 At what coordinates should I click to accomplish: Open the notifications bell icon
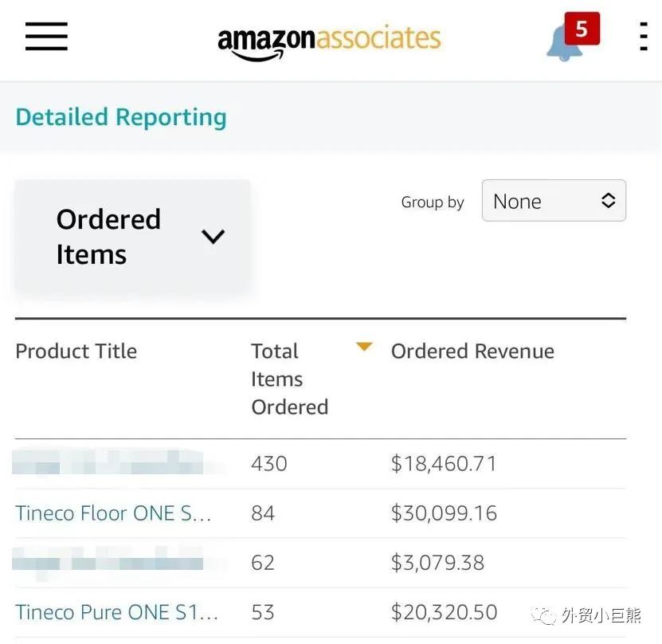pyautogui.click(x=564, y=44)
